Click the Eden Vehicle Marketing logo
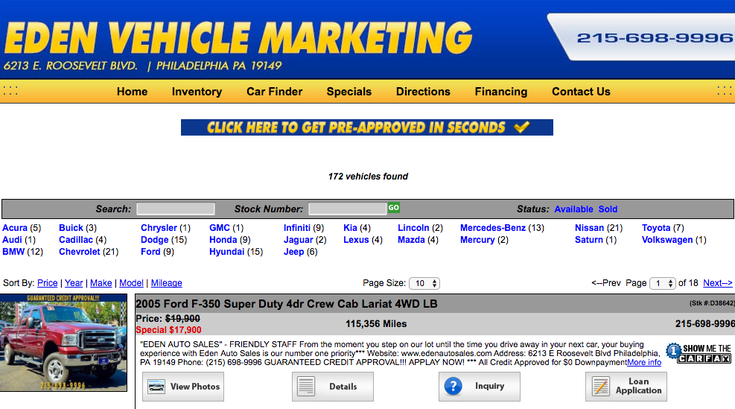This screenshot has height=409, width=735. [238, 38]
